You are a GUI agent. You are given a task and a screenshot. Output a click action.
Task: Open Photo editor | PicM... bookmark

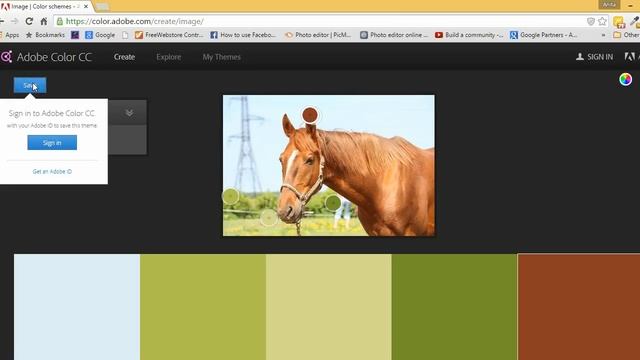(x=318, y=35)
